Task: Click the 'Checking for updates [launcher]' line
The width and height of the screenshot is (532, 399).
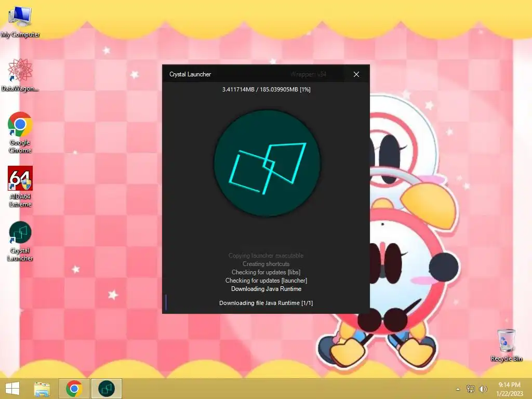Action: (266, 281)
